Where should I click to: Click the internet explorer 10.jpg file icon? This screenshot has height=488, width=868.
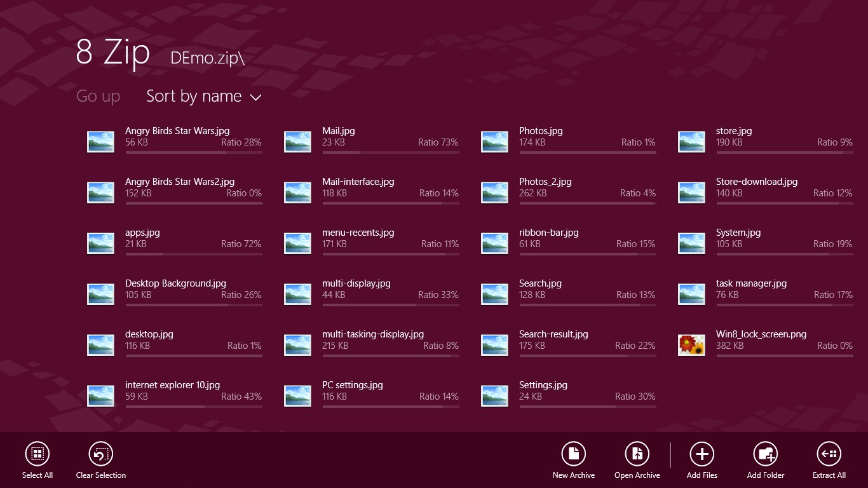pyautogui.click(x=100, y=396)
